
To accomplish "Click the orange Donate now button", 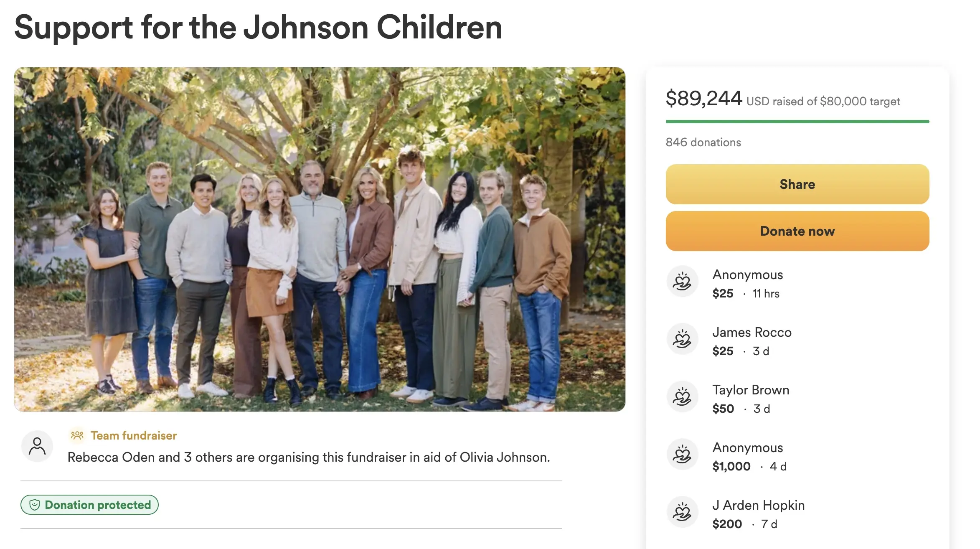I will click(x=797, y=231).
